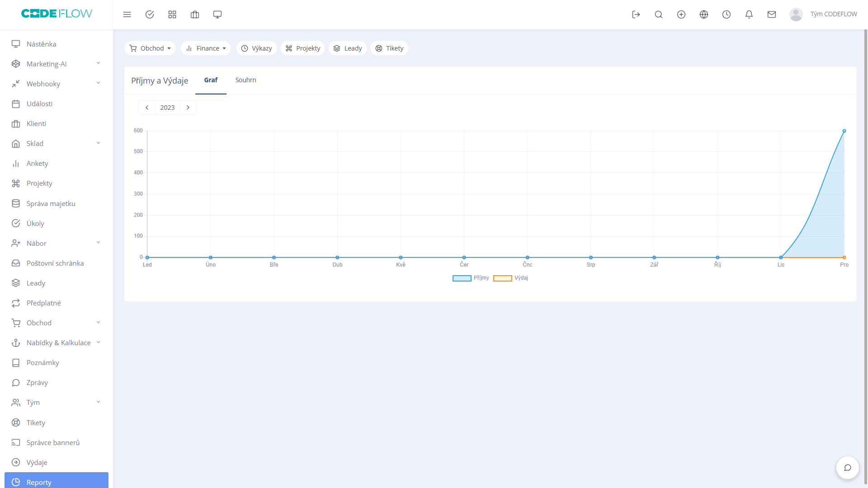This screenshot has height=488, width=868.
Task: Click the Správce bannerů cast icon
Action: coord(16,442)
